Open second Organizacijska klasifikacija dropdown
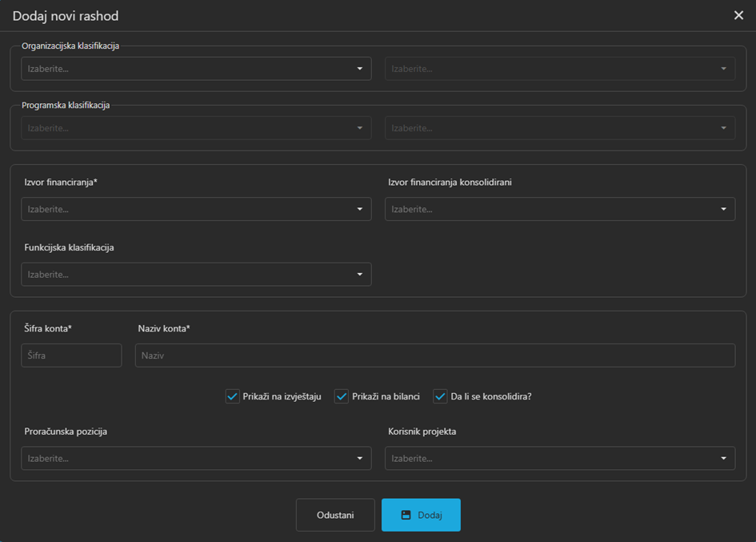756x542 pixels. pos(559,69)
